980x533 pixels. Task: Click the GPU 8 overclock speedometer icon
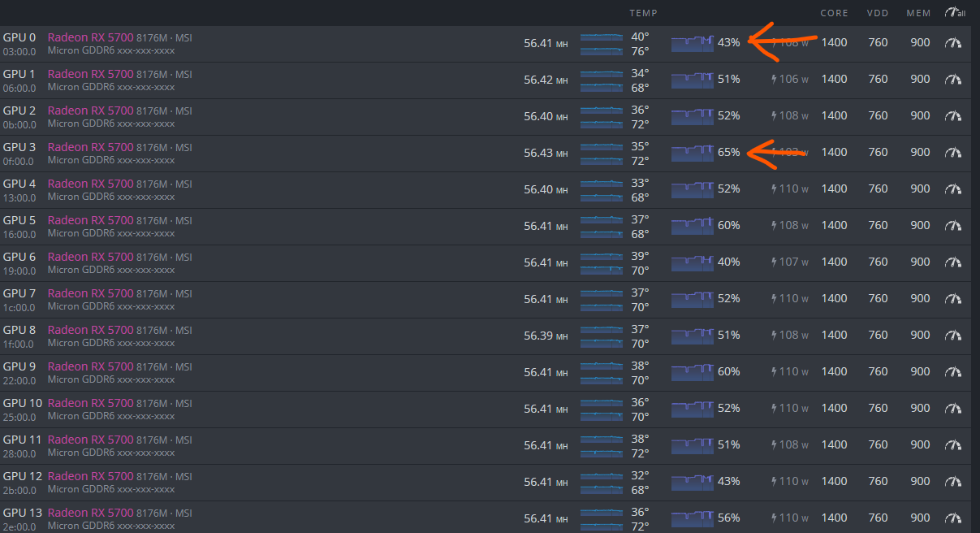point(952,336)
